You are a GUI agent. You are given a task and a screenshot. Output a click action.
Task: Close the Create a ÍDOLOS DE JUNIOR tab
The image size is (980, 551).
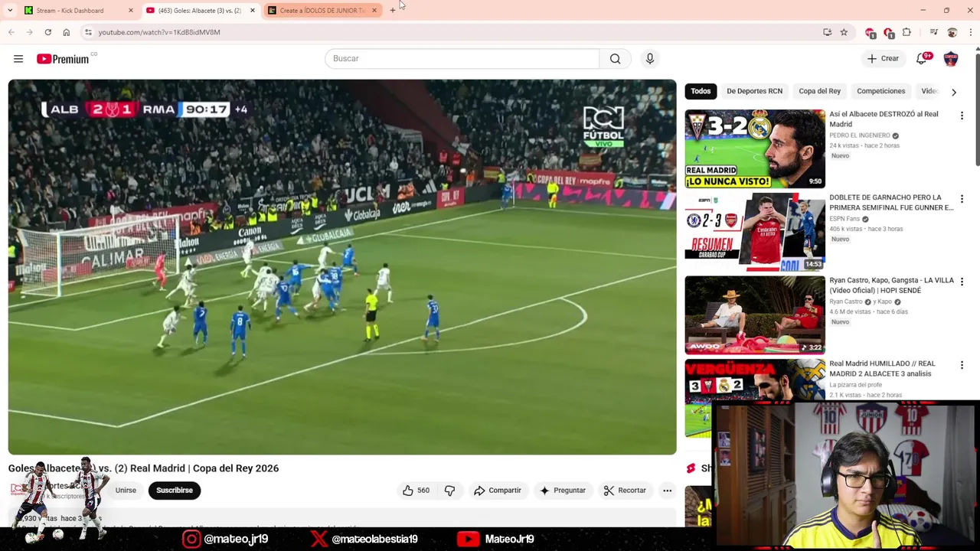coord(374,10)
